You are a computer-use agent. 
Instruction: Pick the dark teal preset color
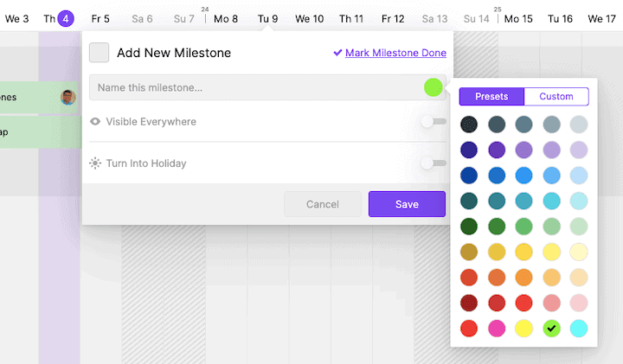click(469, 201)
